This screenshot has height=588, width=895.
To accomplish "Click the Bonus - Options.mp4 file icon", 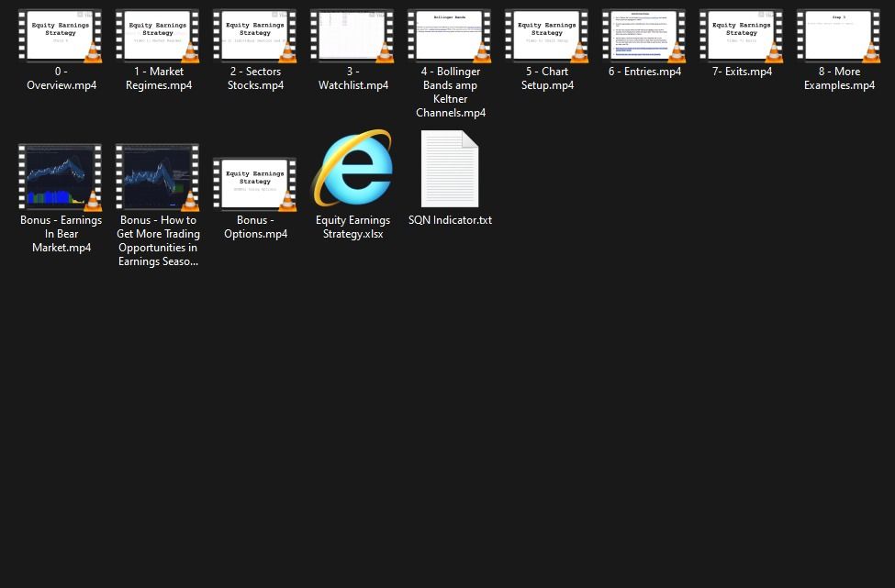I will pyautogui.click(x=255, y=183).
